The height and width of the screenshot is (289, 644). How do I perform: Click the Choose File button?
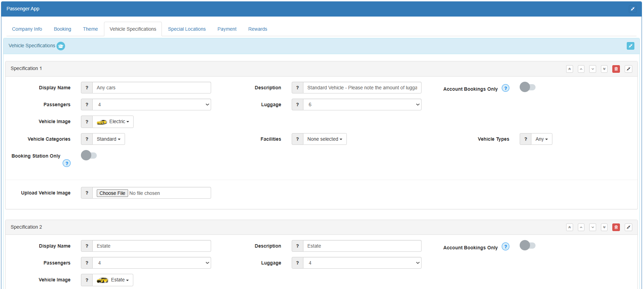click(112, 193)
